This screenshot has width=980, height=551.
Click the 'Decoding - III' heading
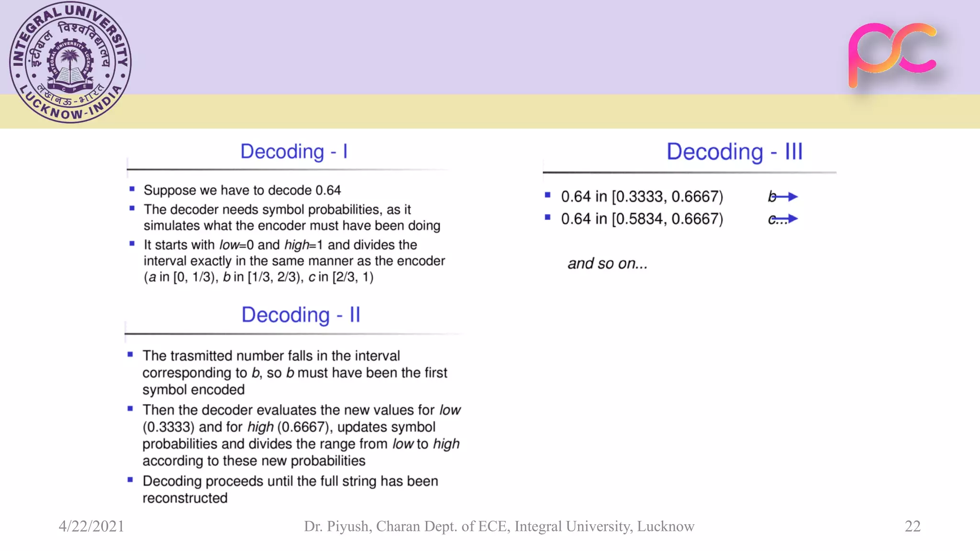734,152
